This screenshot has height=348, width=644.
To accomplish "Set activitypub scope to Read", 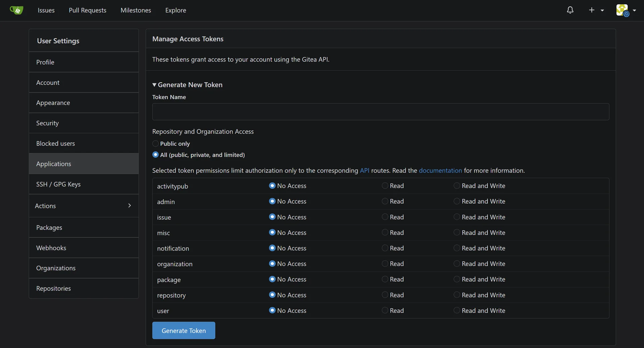I will pyautogui.click(x=385, y=186).
